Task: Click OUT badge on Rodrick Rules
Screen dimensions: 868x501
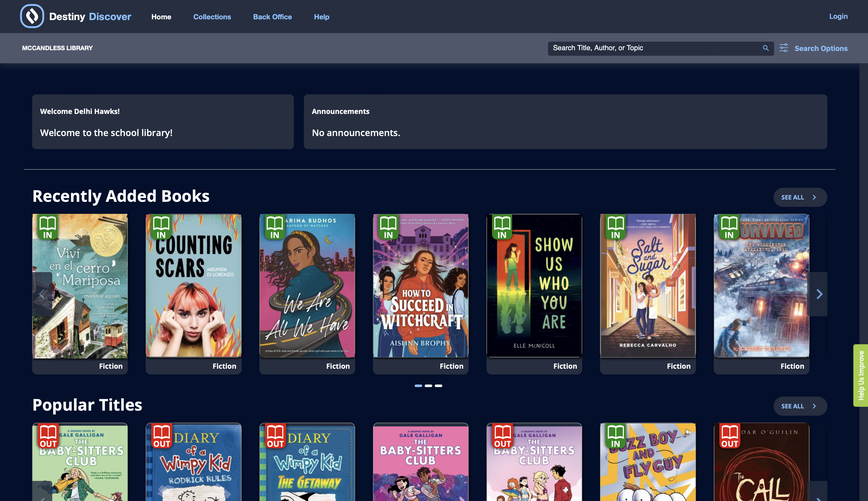Action: [161, 436]
